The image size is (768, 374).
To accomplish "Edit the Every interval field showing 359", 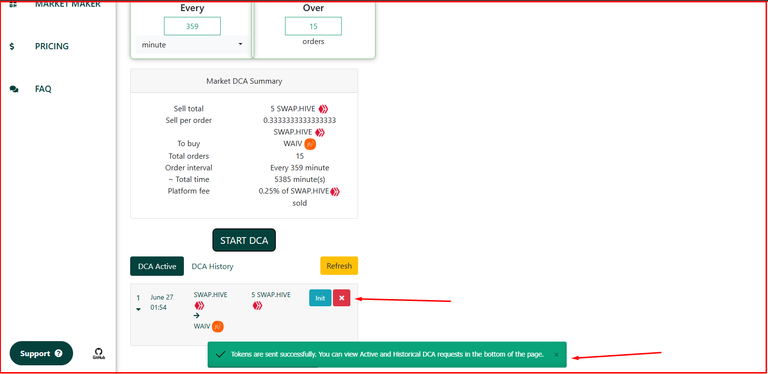I will (x=192, y=26).
